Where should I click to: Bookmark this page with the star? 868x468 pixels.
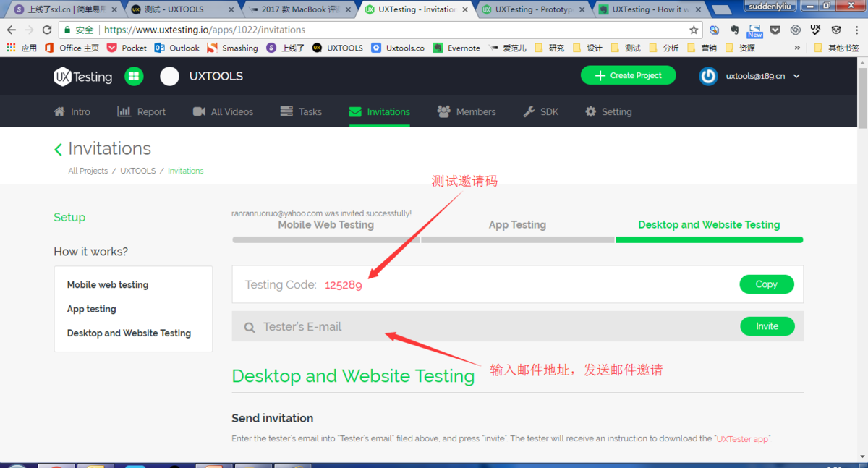click(x=694, y=30)
